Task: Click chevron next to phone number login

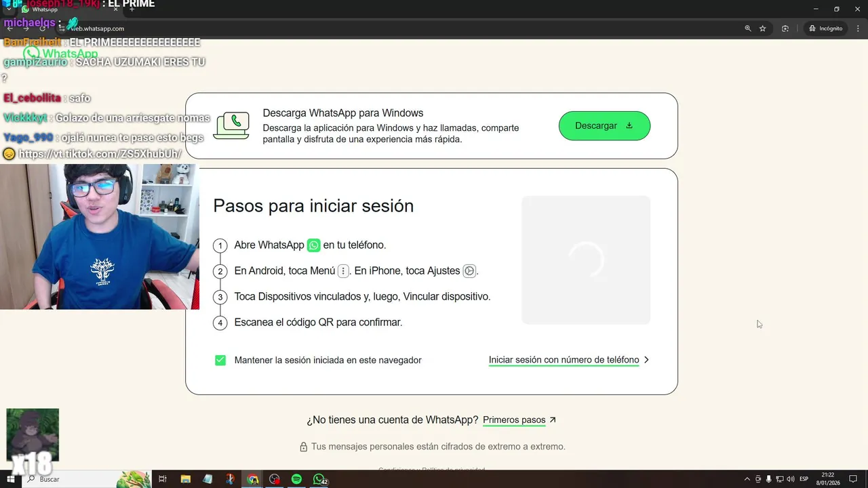Action: click(x=646, y=360)
